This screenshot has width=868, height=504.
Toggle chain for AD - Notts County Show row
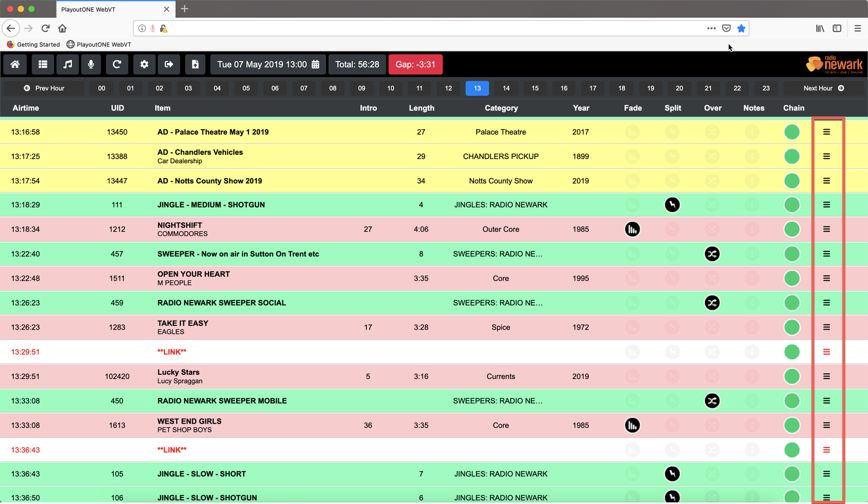point(792,181)
